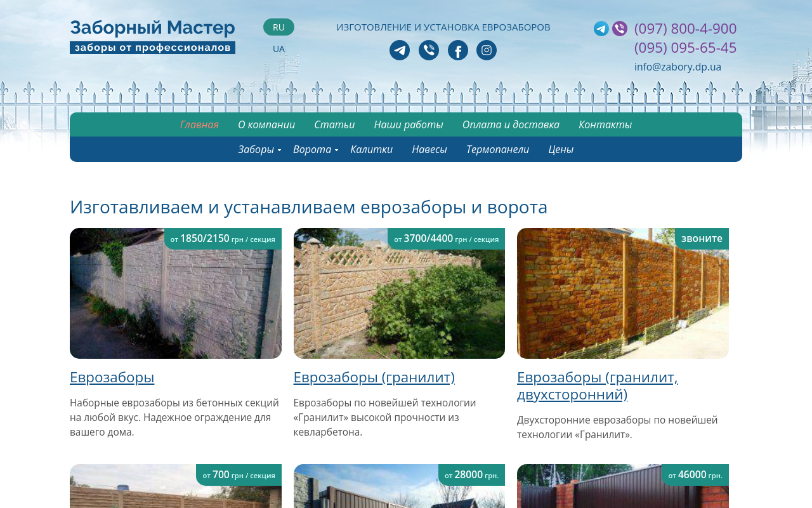Image resolution: width=812 pixels, height=508 pixels.
Task: Open О компании page
Action: coord(266,124)
